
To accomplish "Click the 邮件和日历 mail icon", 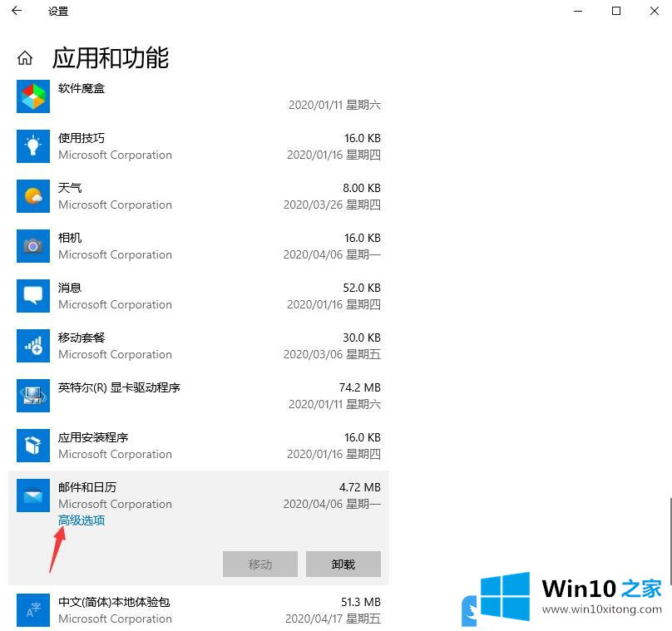I will pos(33,495).
